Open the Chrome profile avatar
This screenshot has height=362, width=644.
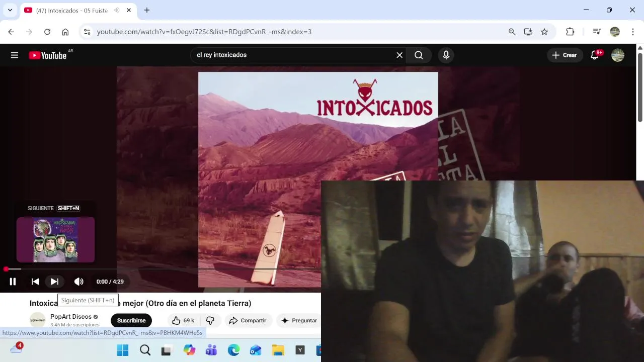(615, 32)
